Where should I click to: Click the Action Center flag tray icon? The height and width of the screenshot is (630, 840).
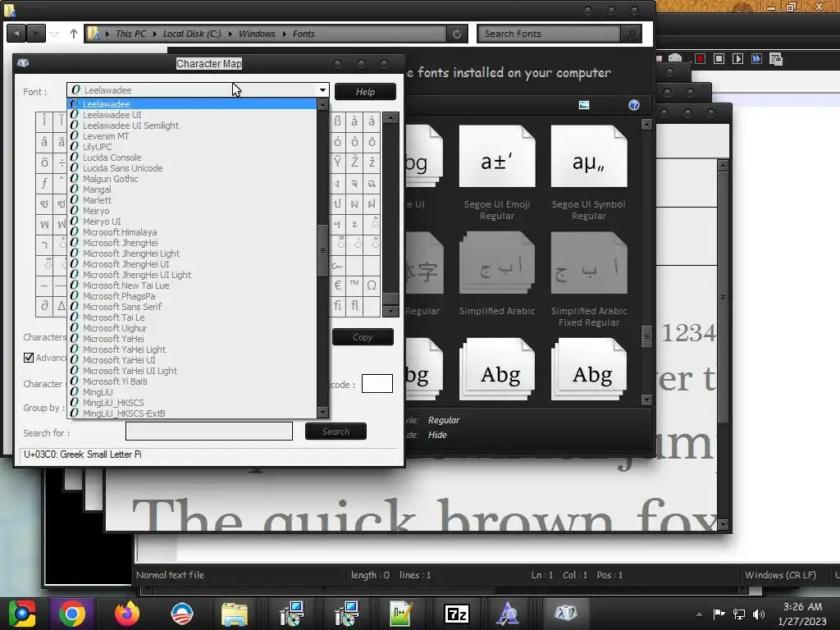tap(719, 614)
